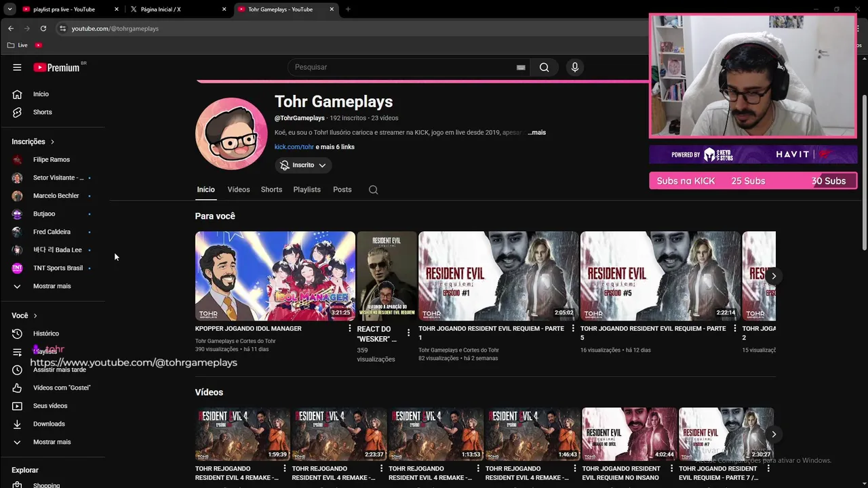Switch to the Posts channel tab
868x488 pixels.
pyautogui.click(x=342, y=190)
